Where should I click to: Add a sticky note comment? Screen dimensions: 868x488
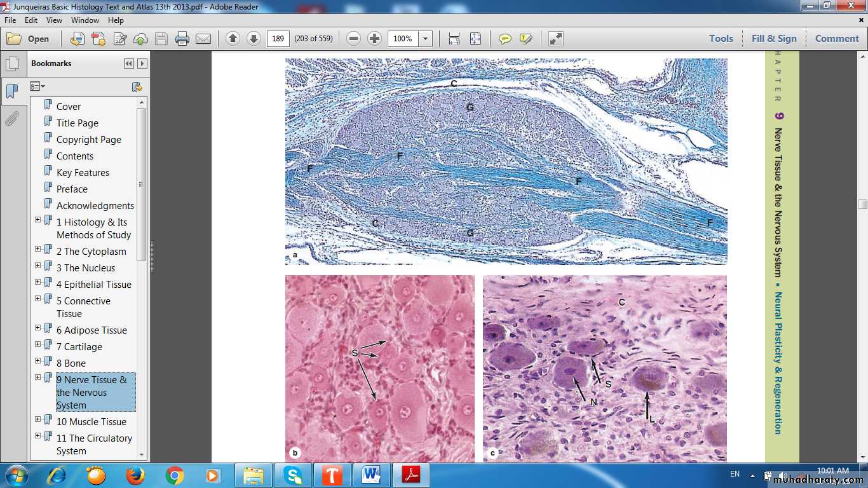coord(505,39)
